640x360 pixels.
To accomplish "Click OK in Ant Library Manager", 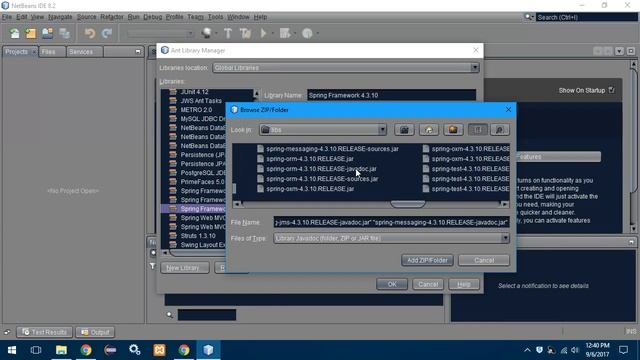I will tap(392, 284).
